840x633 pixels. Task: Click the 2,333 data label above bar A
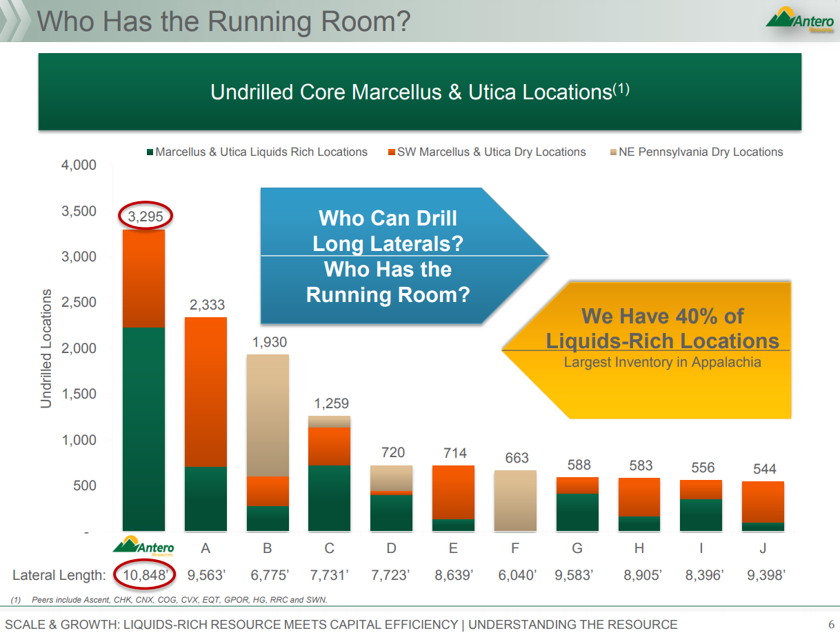pyautogui.click(x=206, y=305)
